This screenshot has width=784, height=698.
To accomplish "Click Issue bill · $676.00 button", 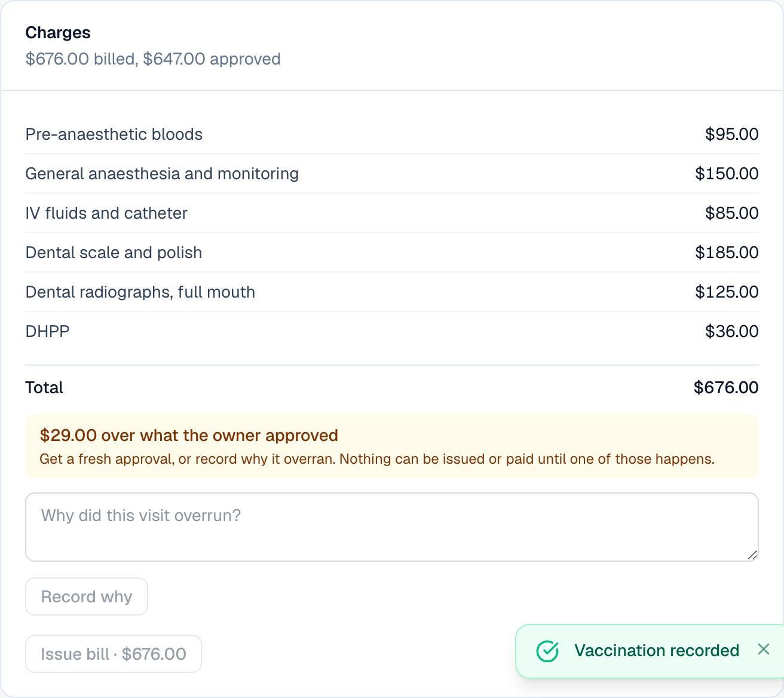I will click(114, 654).
